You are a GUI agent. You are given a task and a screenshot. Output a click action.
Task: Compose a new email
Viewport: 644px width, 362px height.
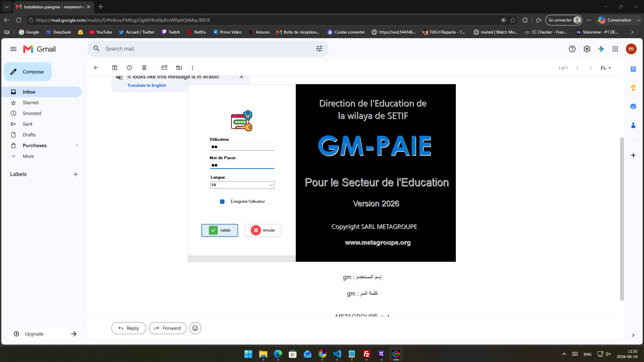tap(28, 72)
